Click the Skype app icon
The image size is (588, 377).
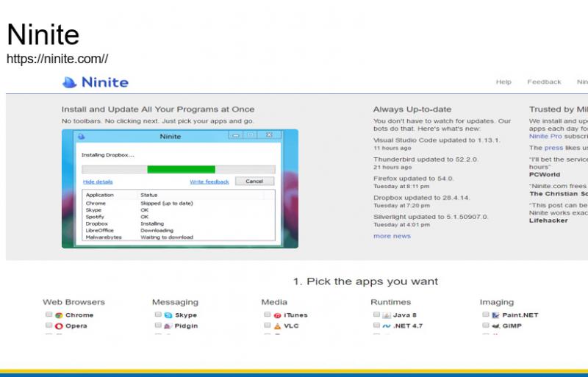pos(168,315)
